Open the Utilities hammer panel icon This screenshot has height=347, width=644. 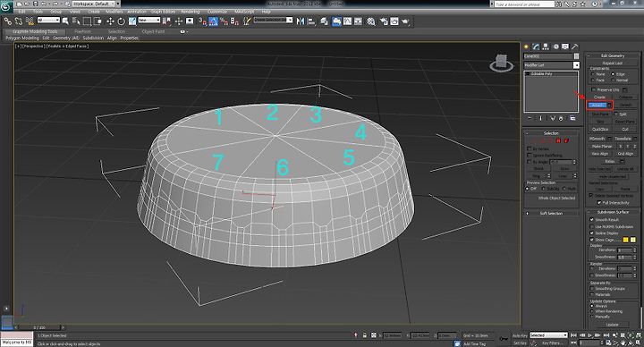[x=575, y=47]
